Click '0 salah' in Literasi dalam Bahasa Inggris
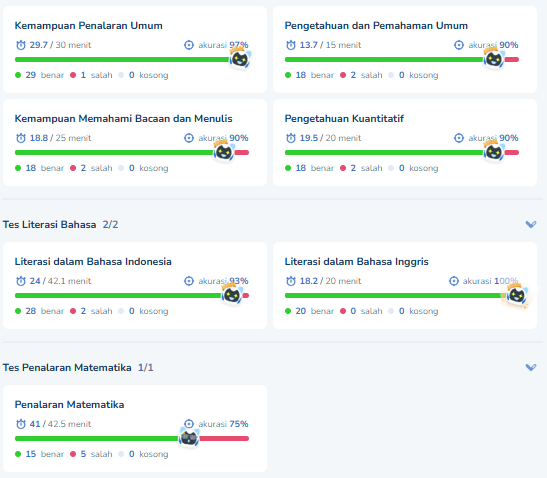 coord(367,311)
